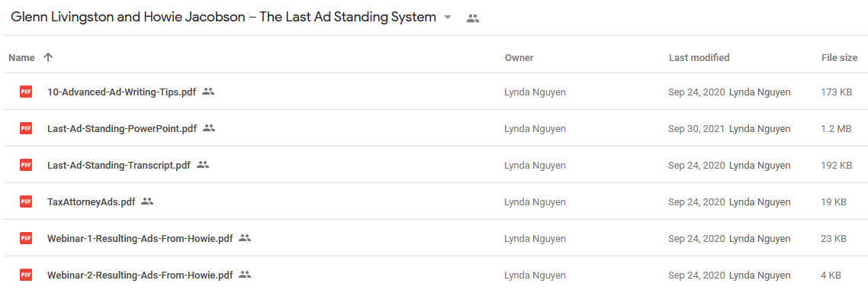The image size is (868, 290).
Task: Click the PDF icon beside Last-Ad-Standing-PowerPoint.pdf
Action: coord(25,128)
